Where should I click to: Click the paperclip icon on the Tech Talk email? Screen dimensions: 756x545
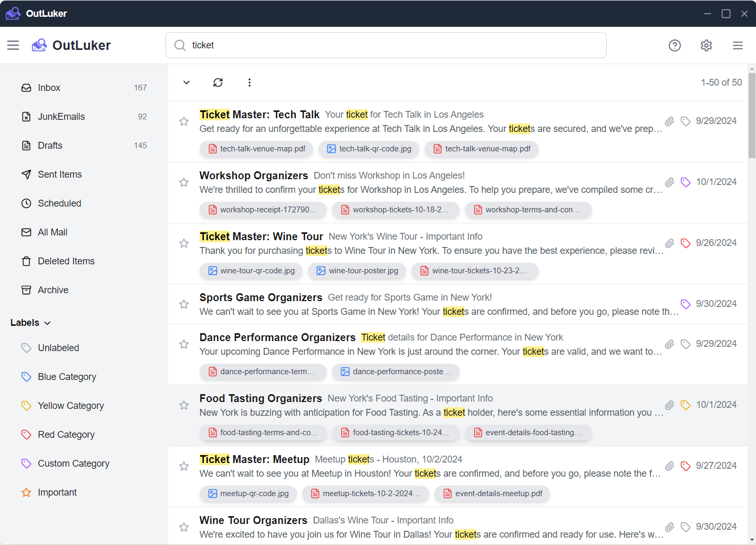(x=669, y=121)
